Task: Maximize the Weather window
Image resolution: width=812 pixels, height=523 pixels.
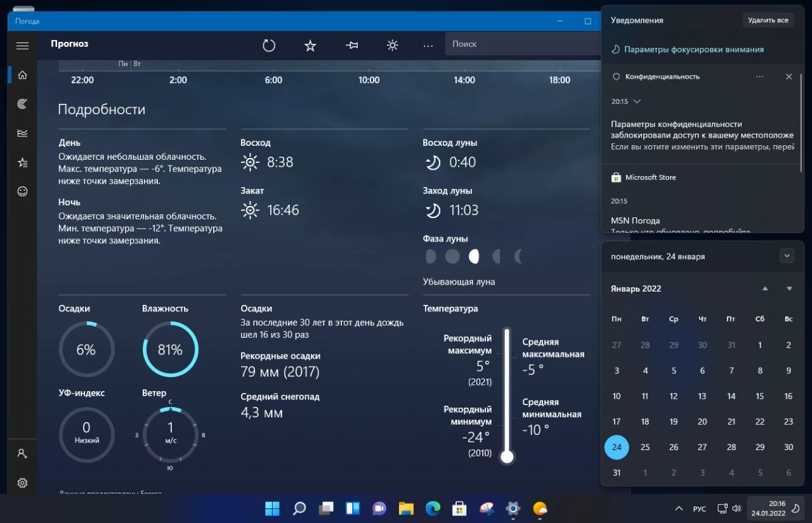Action: pyautogui.click(x=587, y=21)
